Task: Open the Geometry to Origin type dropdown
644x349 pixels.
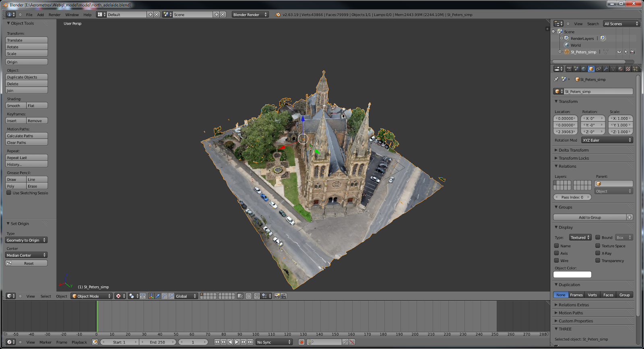Action: pyautogui.click(x=27, y=240)
